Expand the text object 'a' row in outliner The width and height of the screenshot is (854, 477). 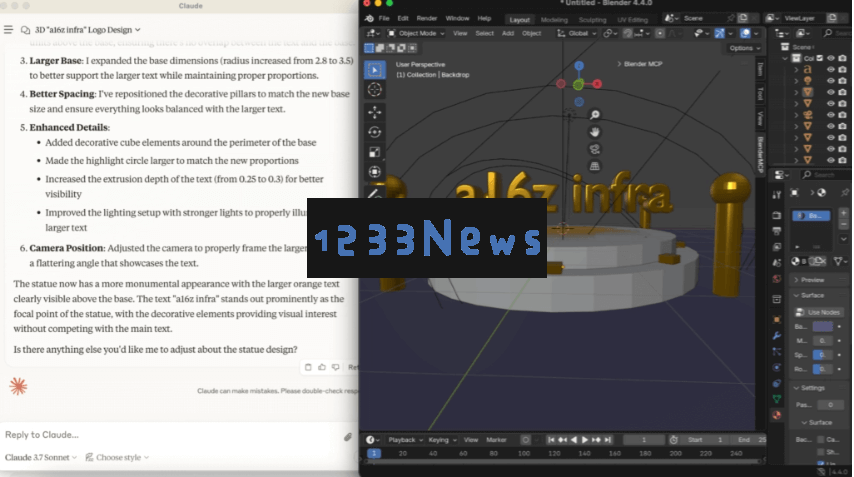[796, 69]
